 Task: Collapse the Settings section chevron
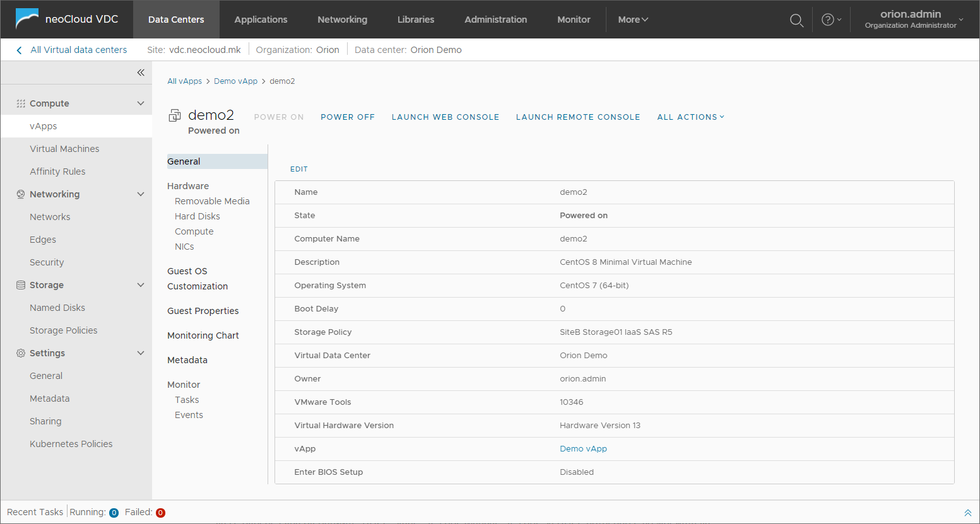click(141, 353)
